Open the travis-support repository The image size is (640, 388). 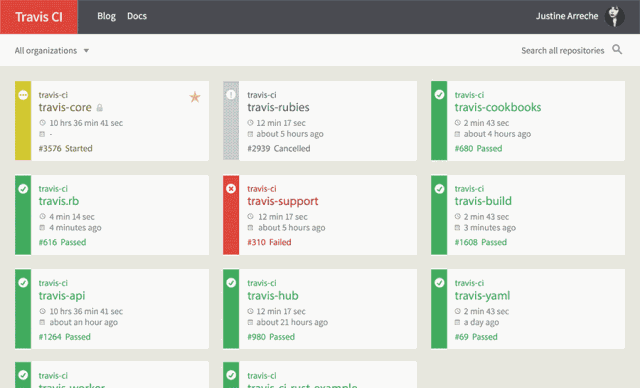click(x=282, y=201)
